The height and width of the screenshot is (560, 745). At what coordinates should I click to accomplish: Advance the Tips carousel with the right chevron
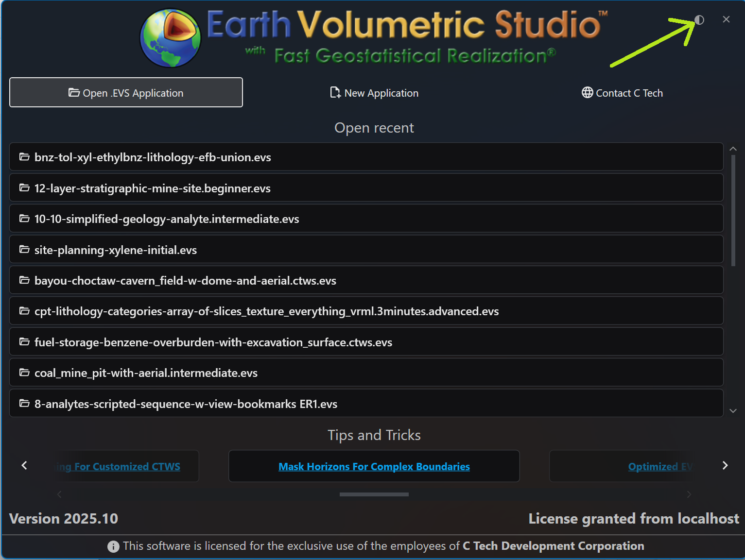[725, 465]
